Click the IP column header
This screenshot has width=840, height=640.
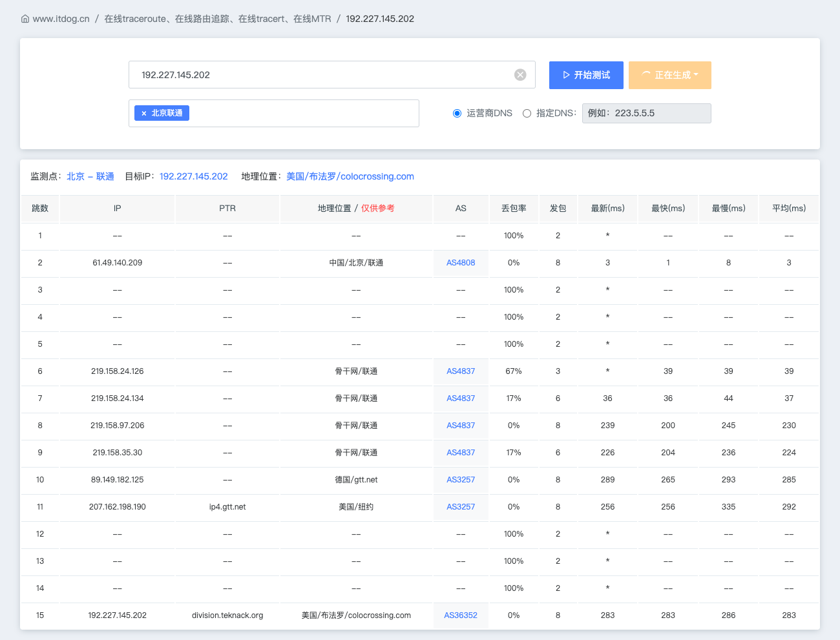118,209
